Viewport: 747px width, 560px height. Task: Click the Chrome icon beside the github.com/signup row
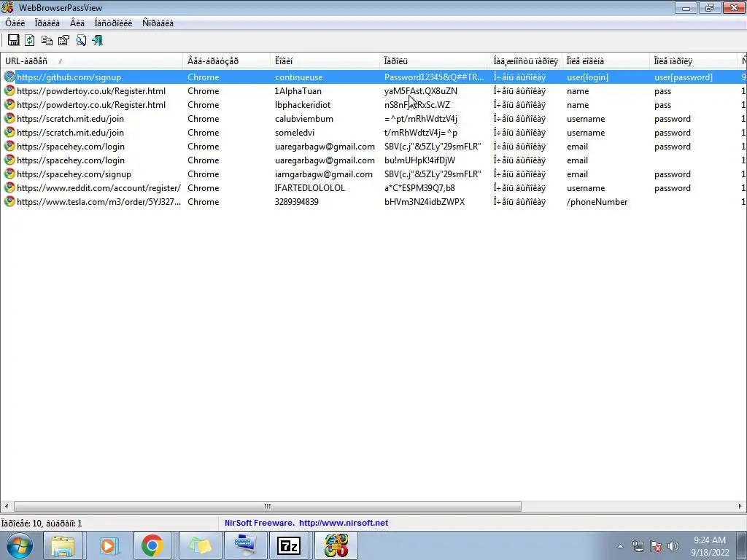pos(9,77)
